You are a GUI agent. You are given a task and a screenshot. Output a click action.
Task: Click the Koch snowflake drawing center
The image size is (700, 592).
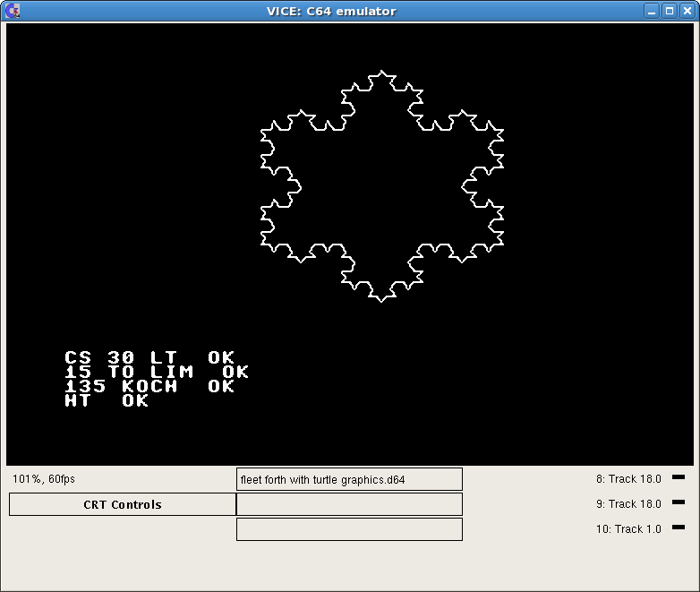pos(382,186)
